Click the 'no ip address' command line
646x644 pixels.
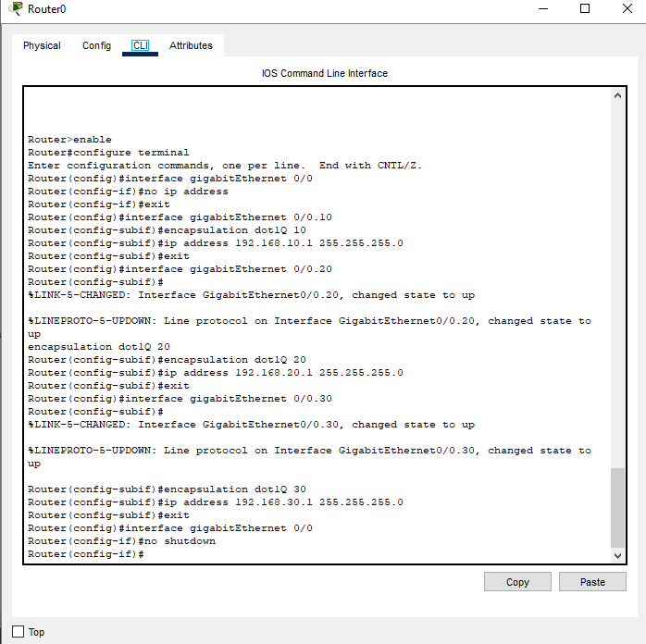pyautogui.click(x=128, y=192)
